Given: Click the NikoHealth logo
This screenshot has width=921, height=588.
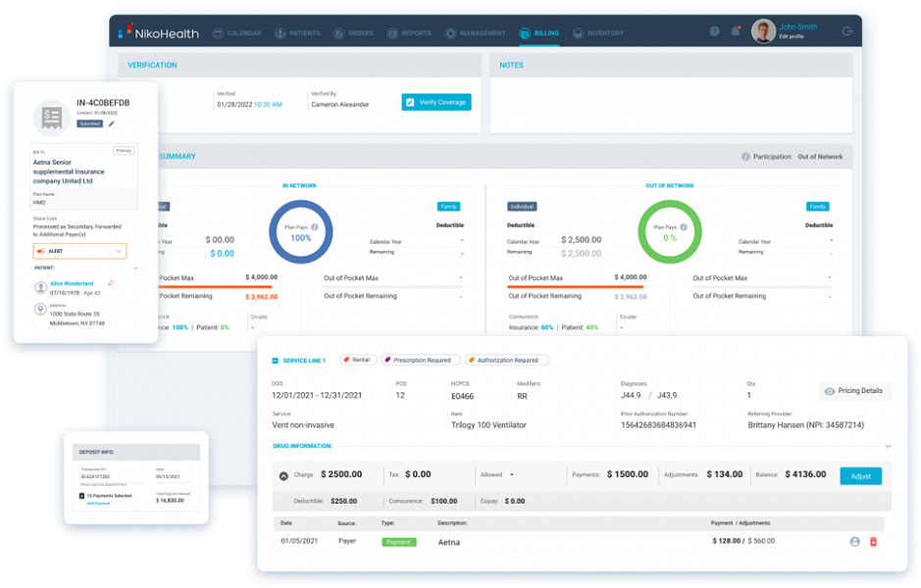Looking at the screenshot, I should 159,32.
